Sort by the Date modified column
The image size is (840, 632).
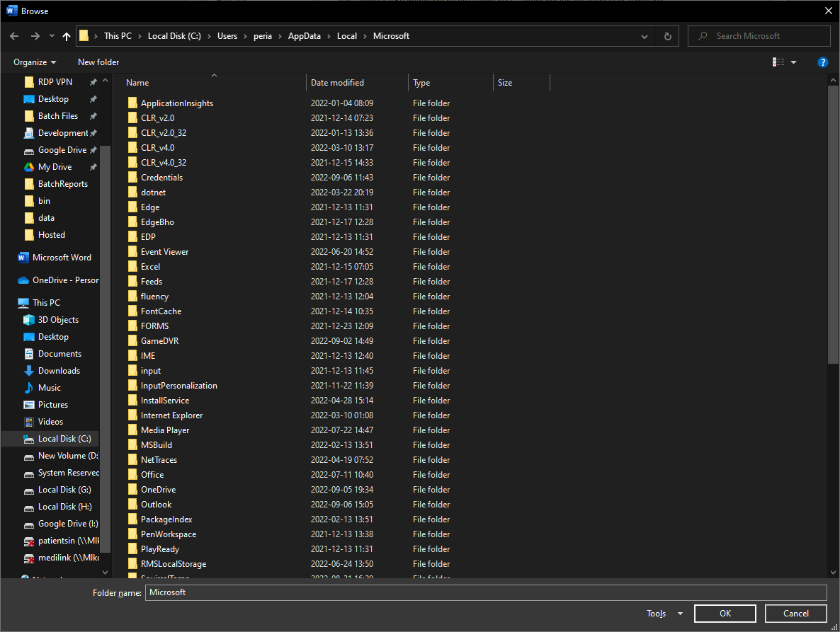(357, 82)
